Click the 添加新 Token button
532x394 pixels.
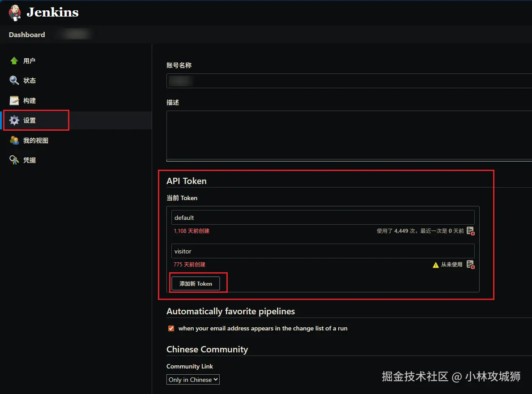point(196,284)
